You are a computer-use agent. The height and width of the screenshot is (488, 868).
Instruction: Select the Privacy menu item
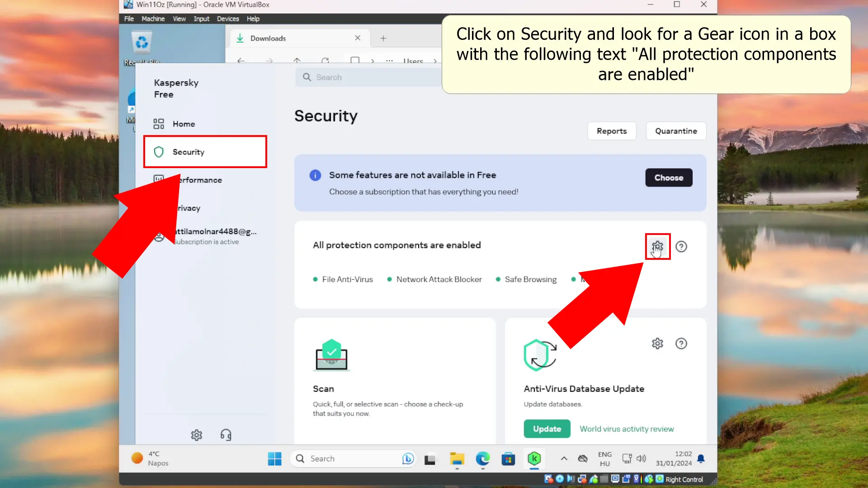point(187,208)
